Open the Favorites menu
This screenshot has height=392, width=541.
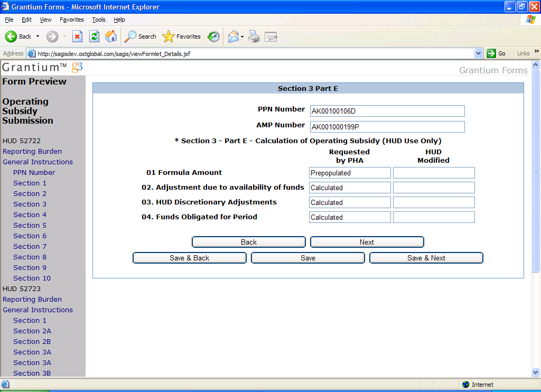tap(71, 20)
